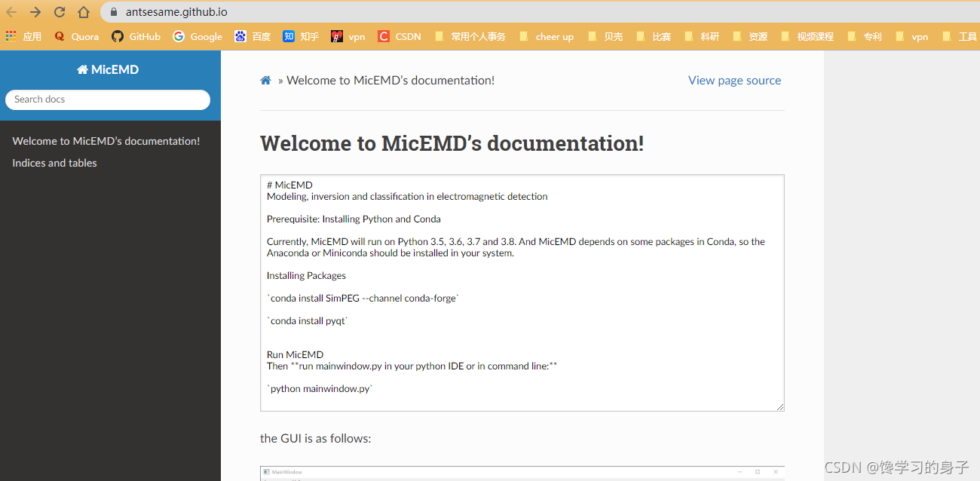Click the 'conda install pyqt' line in textarea
The width and height of the screenshot is (980, 481).
[308, 320]
